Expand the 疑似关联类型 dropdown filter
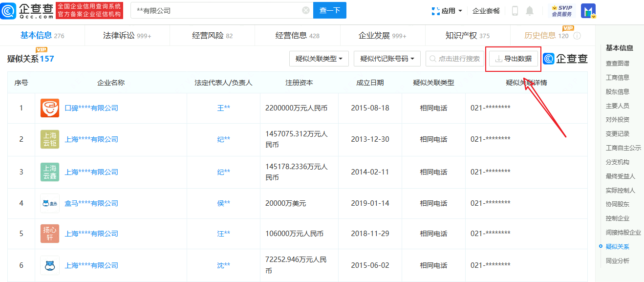644x282 pixels. [x=319, y=59]
